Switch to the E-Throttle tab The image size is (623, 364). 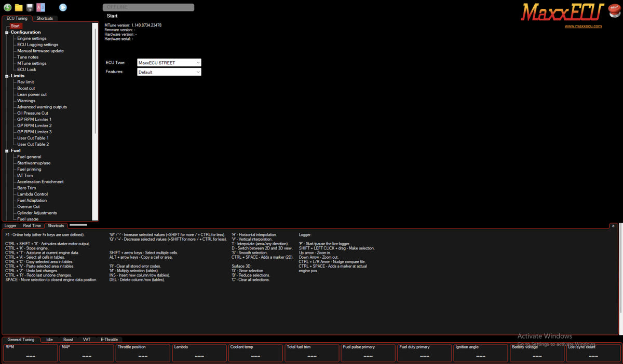109,340
